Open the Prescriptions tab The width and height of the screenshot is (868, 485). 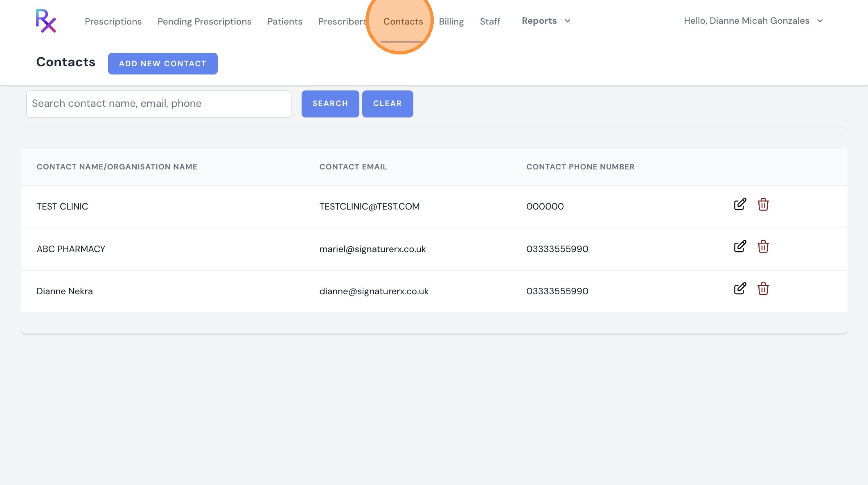pyautogui.click(x=113, y=21)
